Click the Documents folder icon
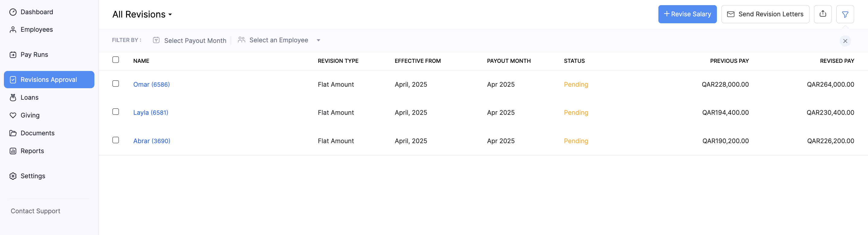This screenshot has height=235, width=868. [13, 133]
